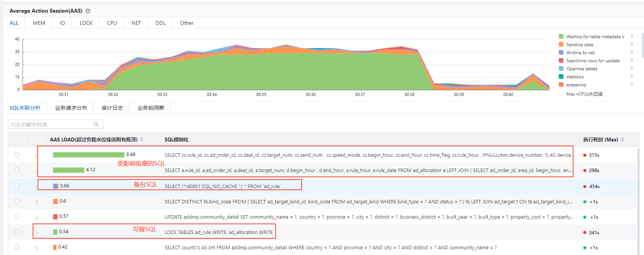Click the search magnifier icon in the SQL keyword box
The width and height of the screenshot is (644, 255).
96,124
